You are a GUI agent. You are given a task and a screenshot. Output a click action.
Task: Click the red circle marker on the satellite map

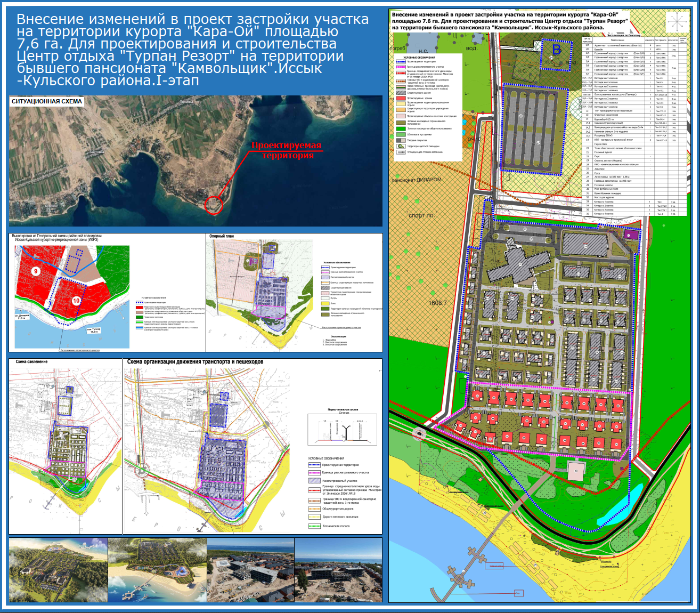[214, 205]
